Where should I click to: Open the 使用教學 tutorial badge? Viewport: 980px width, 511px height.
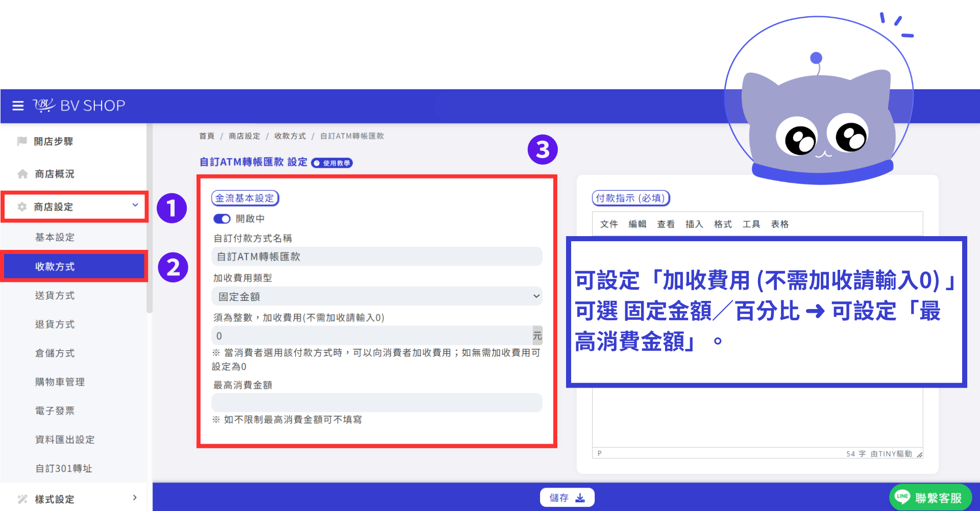332,163
